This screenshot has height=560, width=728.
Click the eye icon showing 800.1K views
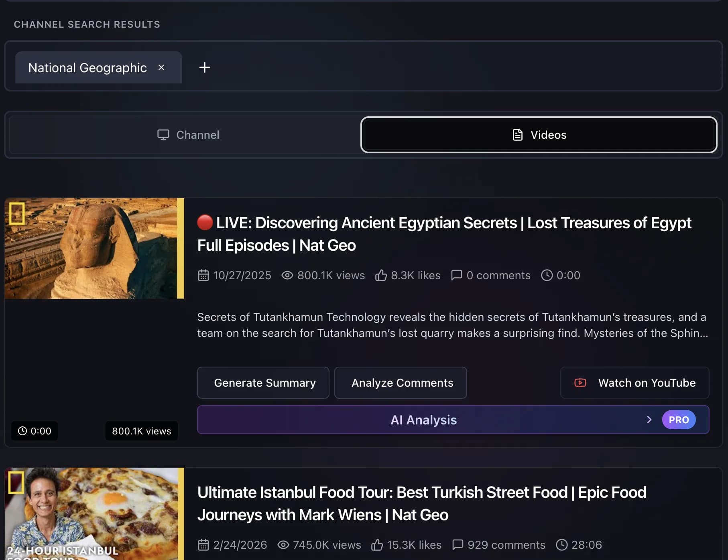point(287,275)
